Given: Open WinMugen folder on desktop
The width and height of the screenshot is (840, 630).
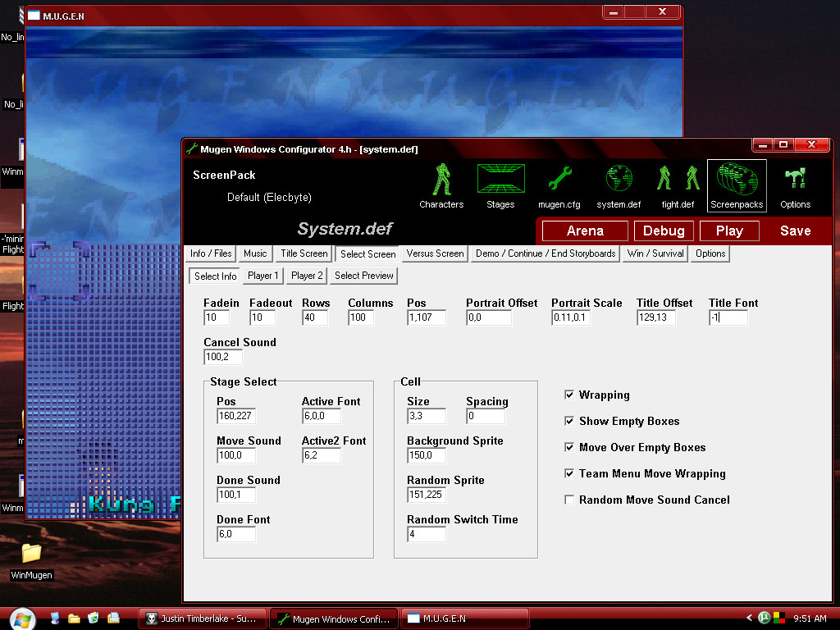Looking at the screenshot, I should [32, 561].
